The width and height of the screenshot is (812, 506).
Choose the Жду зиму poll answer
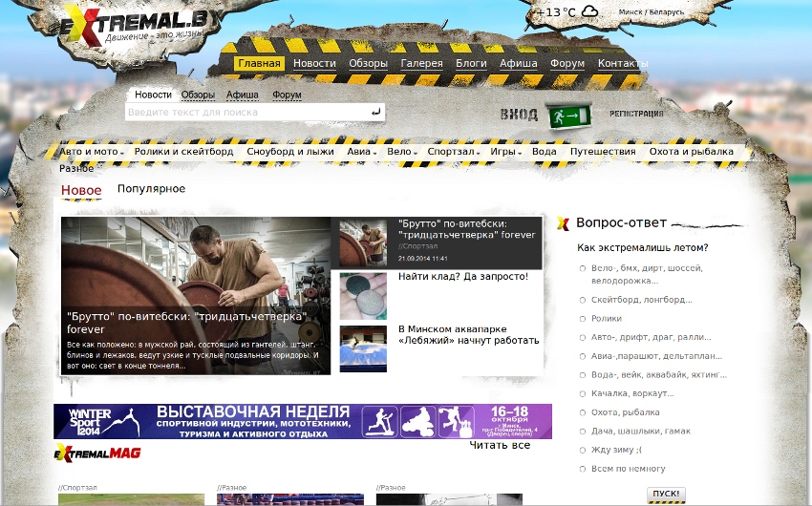583,450
